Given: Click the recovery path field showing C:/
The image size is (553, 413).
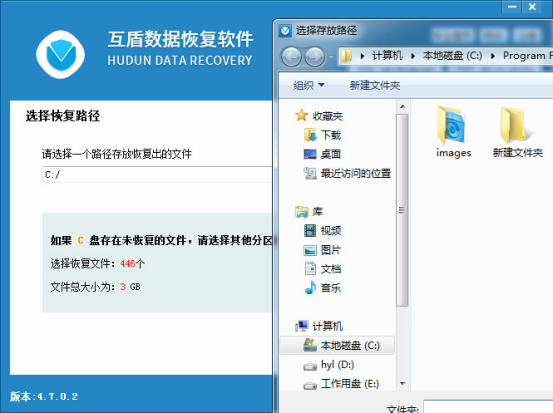Looking at the screenshot, I should point(157,175).
